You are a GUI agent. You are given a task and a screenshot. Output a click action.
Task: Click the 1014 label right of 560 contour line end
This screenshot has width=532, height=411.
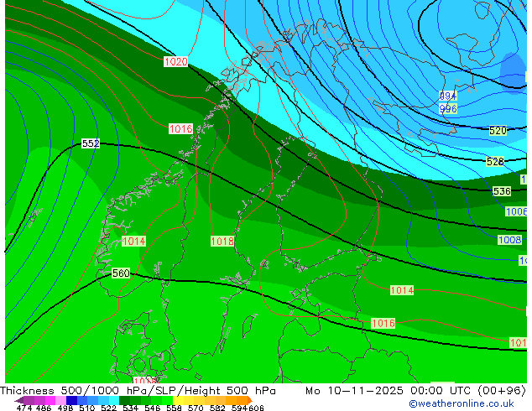coord(402,290)
